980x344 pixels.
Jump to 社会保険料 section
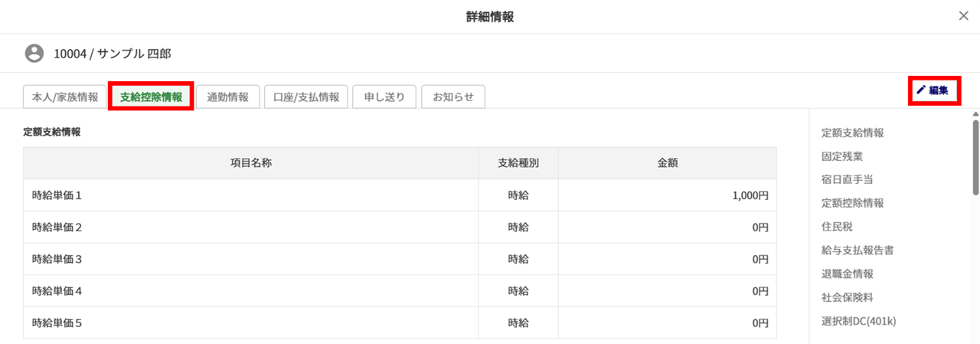pos(847,297)
